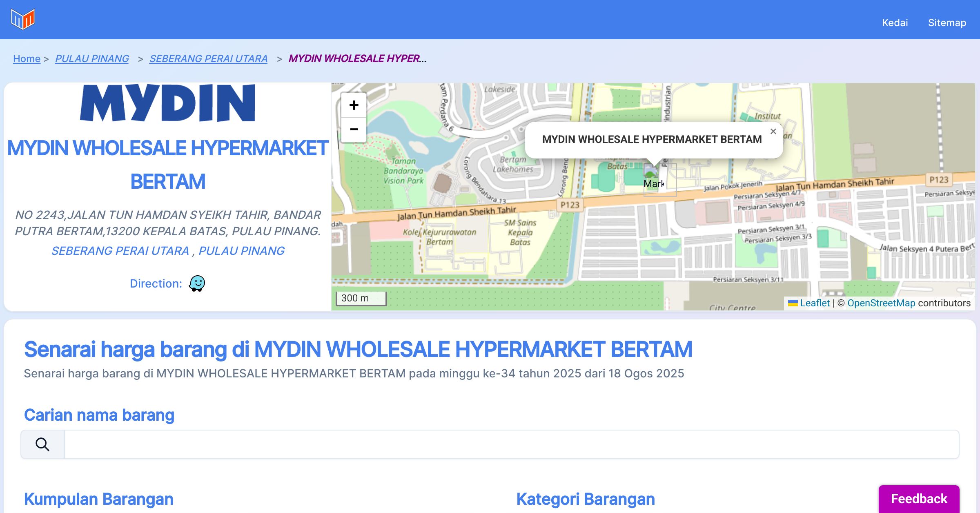Click the search magnifier icon

tap(42, 444)
